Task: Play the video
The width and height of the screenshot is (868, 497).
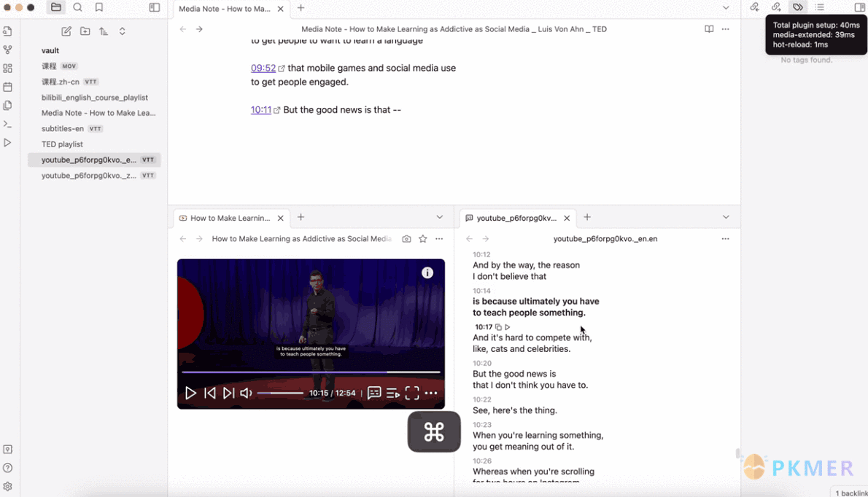Action: click(190, 393)
